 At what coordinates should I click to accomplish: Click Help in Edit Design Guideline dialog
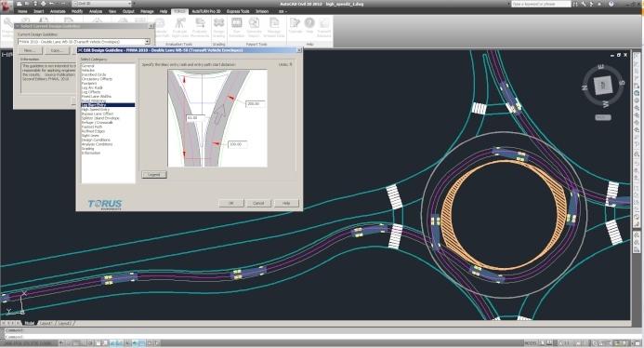[286, 203]
